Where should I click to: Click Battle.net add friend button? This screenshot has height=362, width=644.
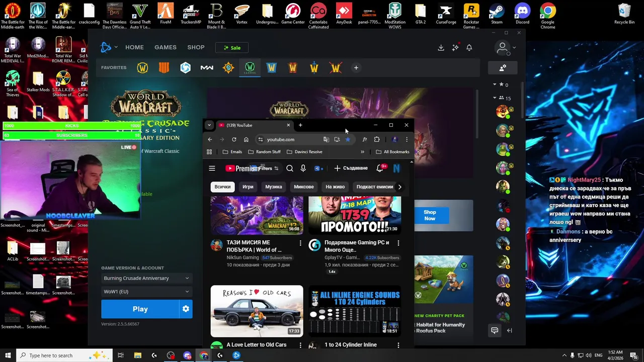pos(502,68)
